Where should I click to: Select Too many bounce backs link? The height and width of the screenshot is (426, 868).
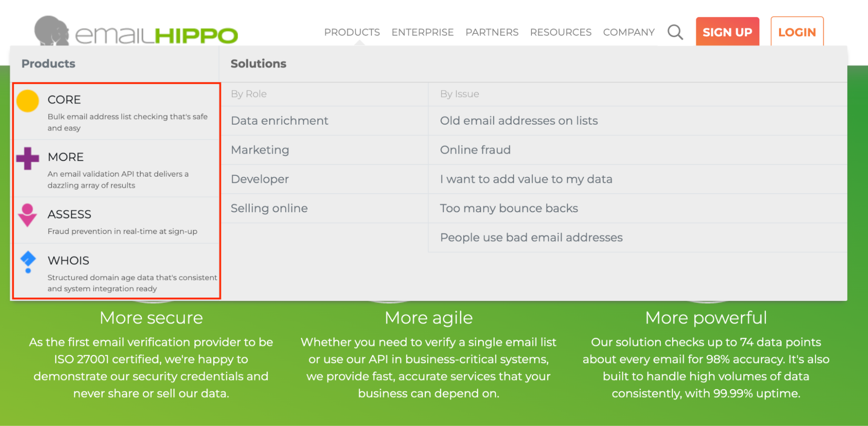[x=509, y=208]
